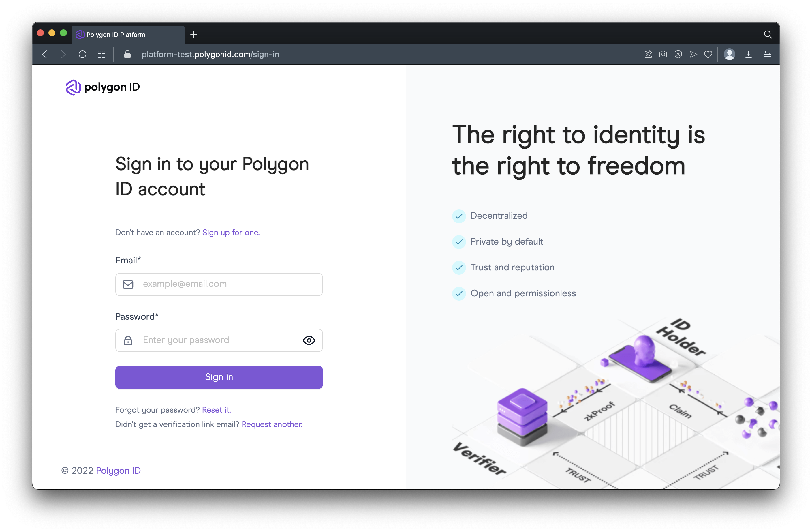Click the browser grid view icon
Screen dimensions: 812x532
[x=101, y=54]
